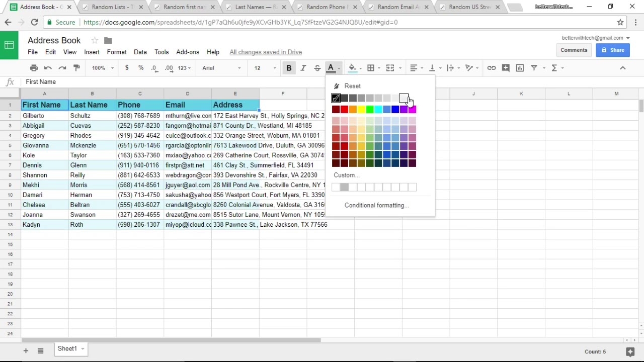Screen dimensions: 644x362
Task: Open the account email dropdown
Action: pos(596,38)
